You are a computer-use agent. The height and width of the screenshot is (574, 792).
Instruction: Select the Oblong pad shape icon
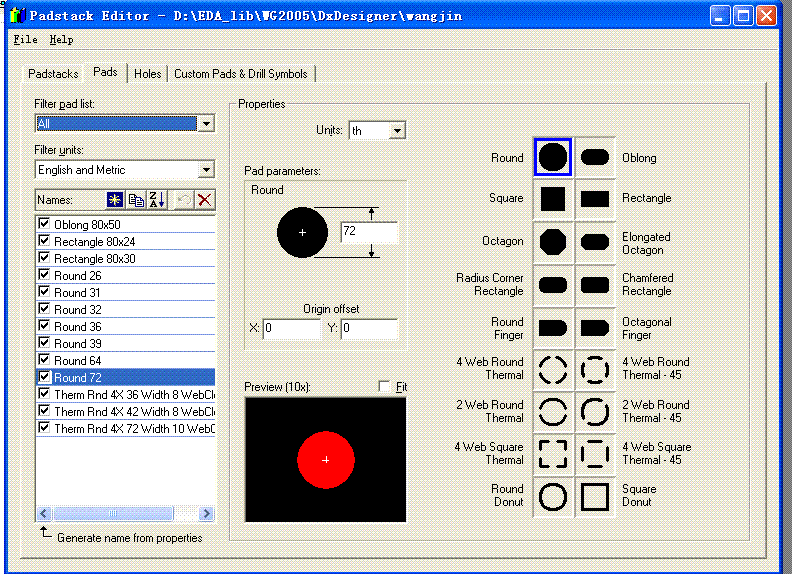click(x=595, y=157)
